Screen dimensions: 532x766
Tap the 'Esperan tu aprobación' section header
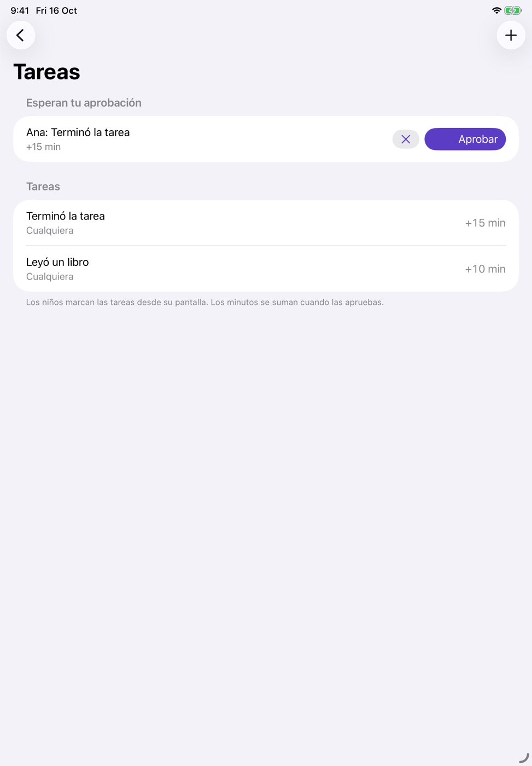click(x=84, y=103)
